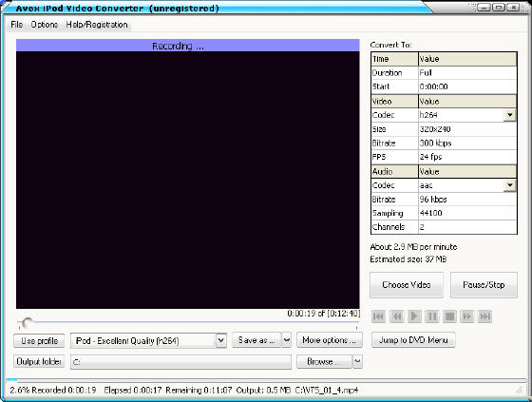Skip to previous chapter playback button
This screenshot has height=402, width=532.
click(x=378, y=316)
